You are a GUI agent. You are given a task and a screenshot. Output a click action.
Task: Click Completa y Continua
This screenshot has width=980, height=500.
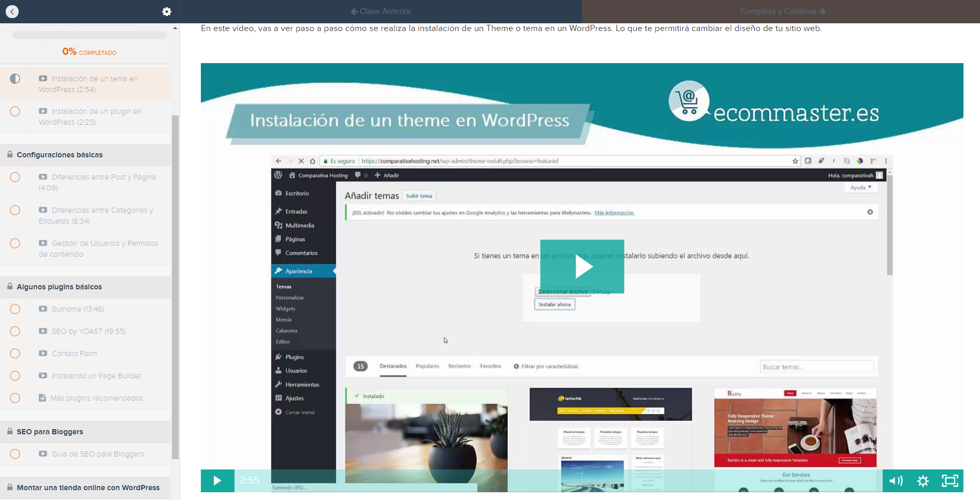pyautogui.click(x=783, y=11)
